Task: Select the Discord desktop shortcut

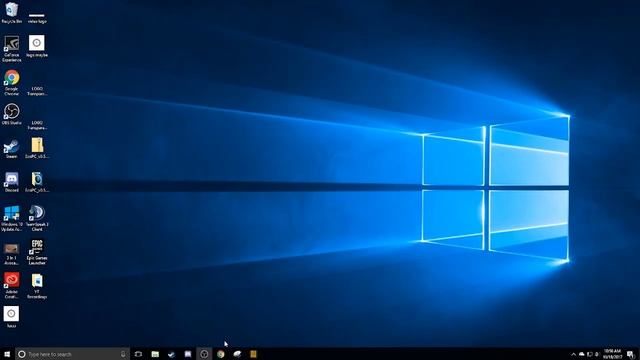Action: pyautogui.click(x=11, y=182)
